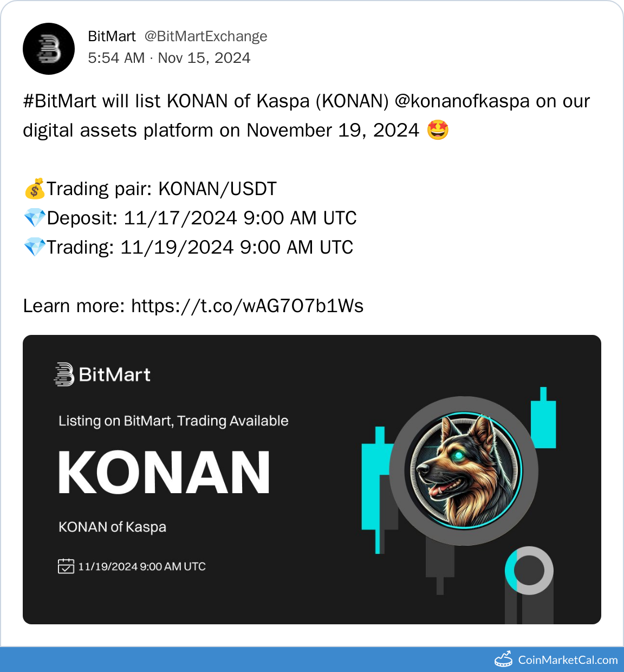Click the CoinMarketCal logo icon
624x672 pixels.
[504, 659]
